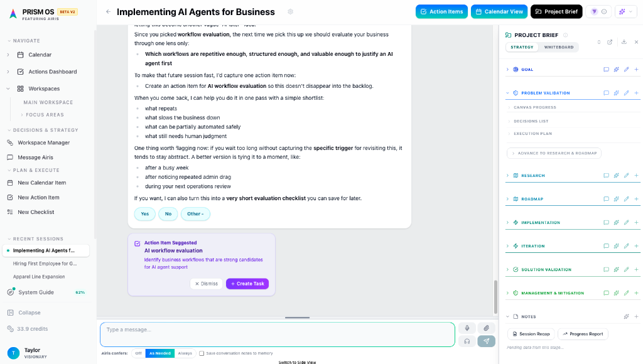Image resolution: width=643 pixels, height=364 pixels.
Task: Click the paperclip attachment icon
Action: [x=486, y=328]
